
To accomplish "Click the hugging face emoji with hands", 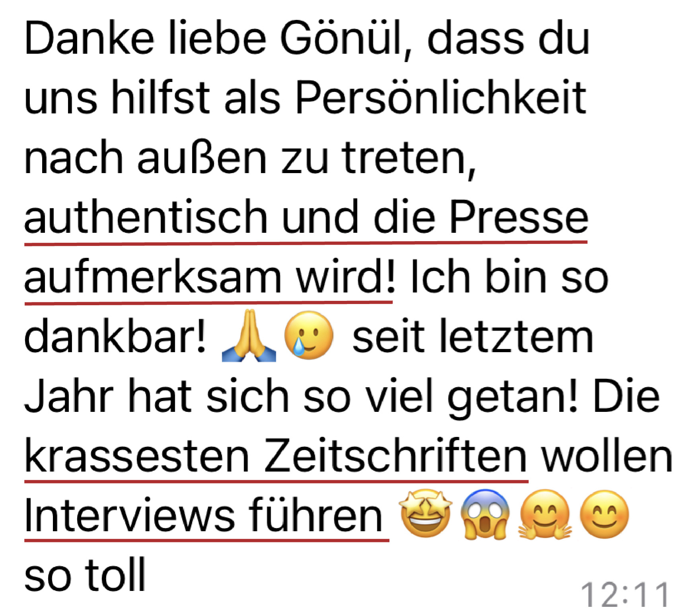I will [545, 514].
